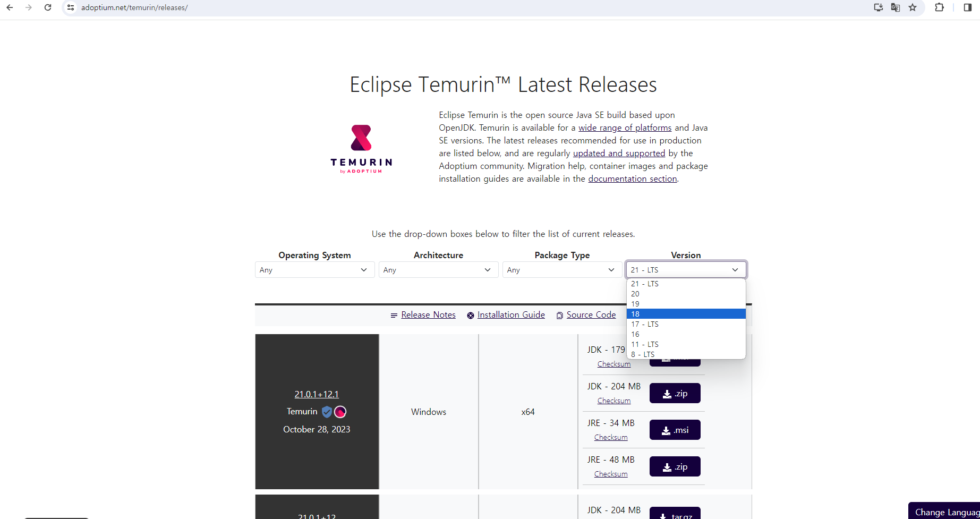Bookmark this page with the star icon
This screenshot has width=980, height=519.
click(913, 7)
